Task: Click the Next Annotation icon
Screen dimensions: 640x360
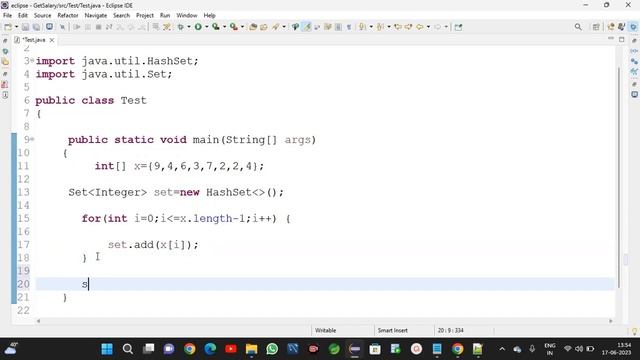Action: click(x=362, y=27)
